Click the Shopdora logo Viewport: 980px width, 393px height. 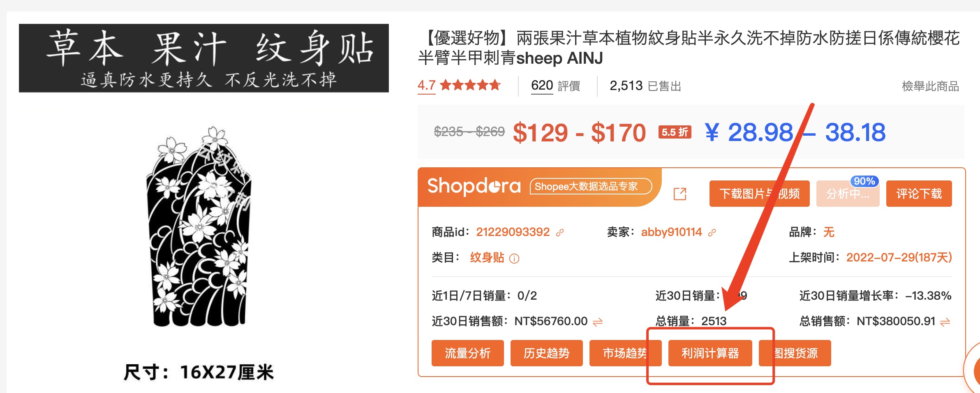pos(474,186)
